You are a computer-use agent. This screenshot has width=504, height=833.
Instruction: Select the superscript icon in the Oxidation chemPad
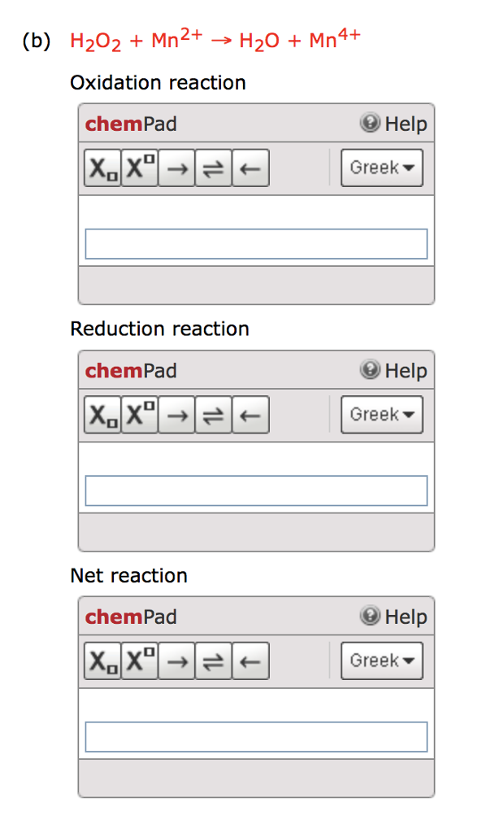[x=138, y=168]
